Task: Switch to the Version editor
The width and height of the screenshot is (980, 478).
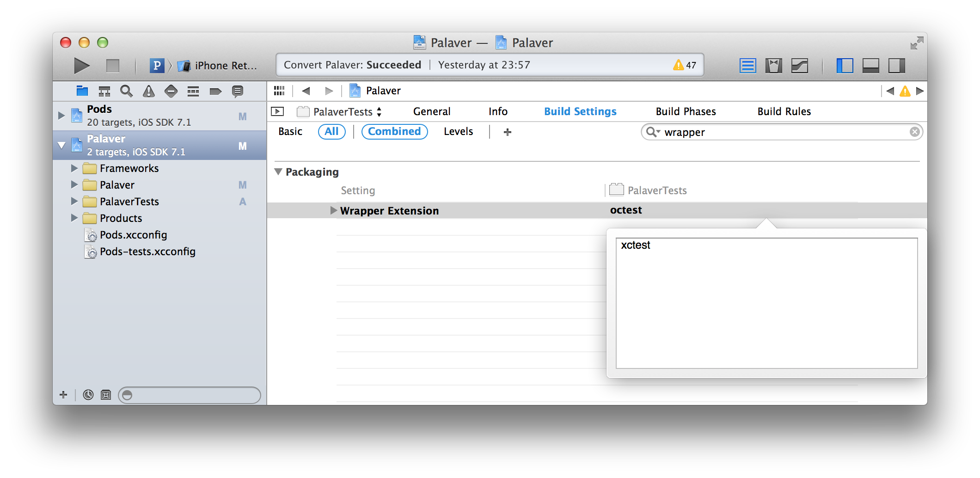Action: 799,66
